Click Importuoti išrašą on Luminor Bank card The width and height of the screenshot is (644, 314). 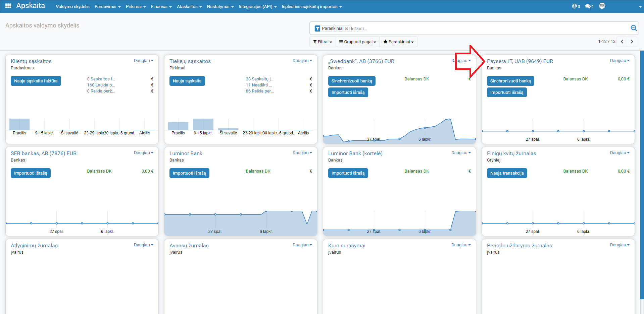coord(189,173)
